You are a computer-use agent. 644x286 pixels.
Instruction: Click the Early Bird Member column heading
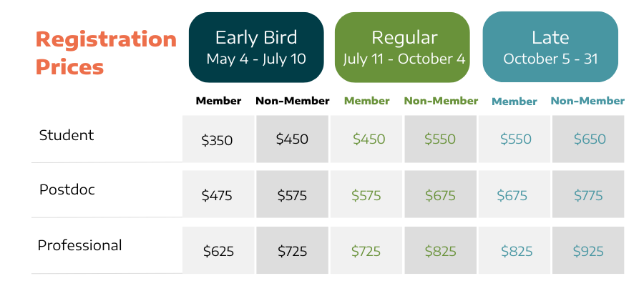[x=218, y=101]
